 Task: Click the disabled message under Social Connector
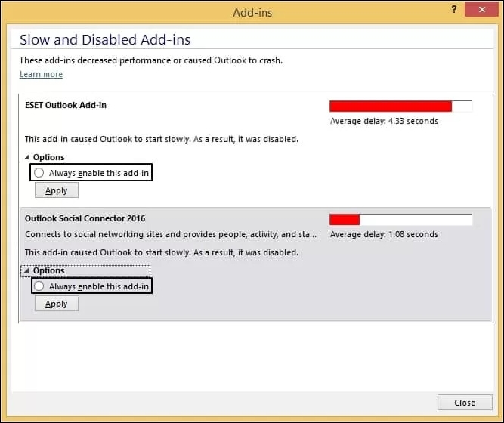click(x=162, y=252)
